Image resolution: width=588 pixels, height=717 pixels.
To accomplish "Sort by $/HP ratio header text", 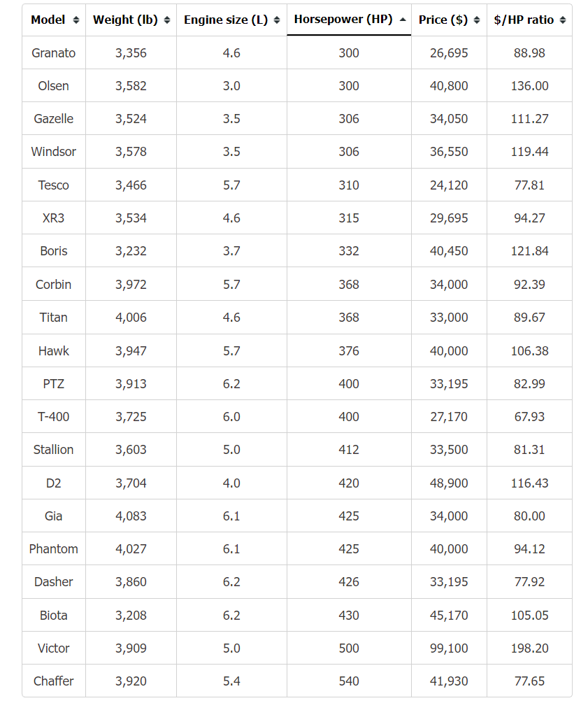I will tap(524, 20).
